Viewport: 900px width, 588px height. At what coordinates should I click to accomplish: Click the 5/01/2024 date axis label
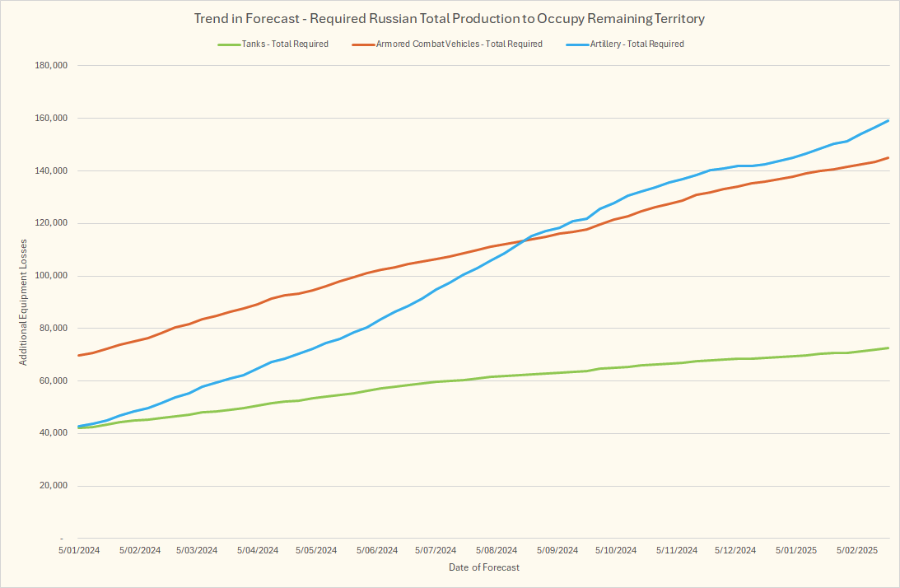point(77,549)
